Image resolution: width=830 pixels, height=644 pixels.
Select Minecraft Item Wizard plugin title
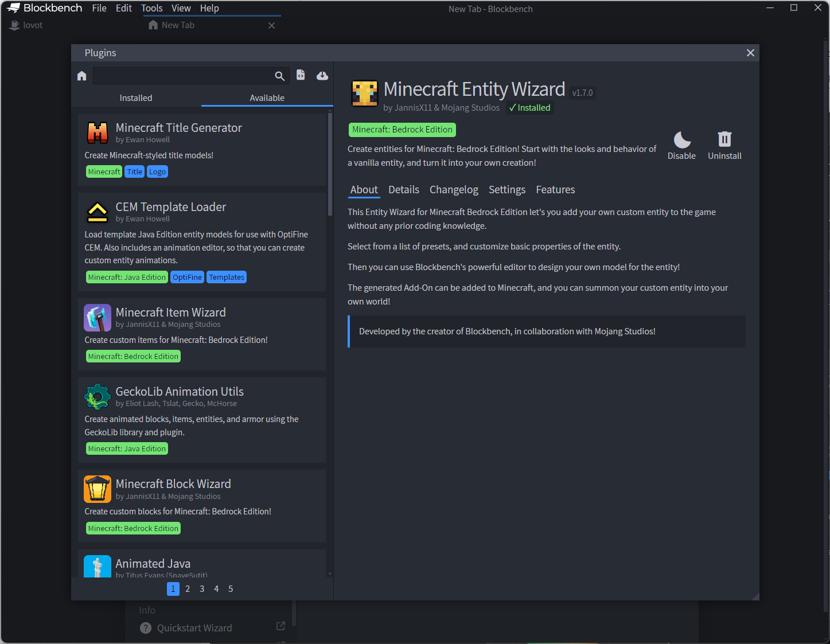point(170,313)
